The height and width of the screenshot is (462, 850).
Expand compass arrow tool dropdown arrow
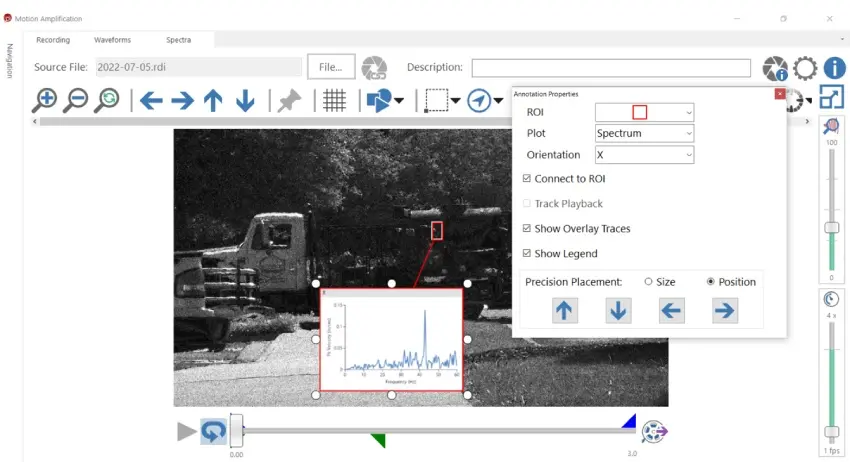(x=498, y=101)
